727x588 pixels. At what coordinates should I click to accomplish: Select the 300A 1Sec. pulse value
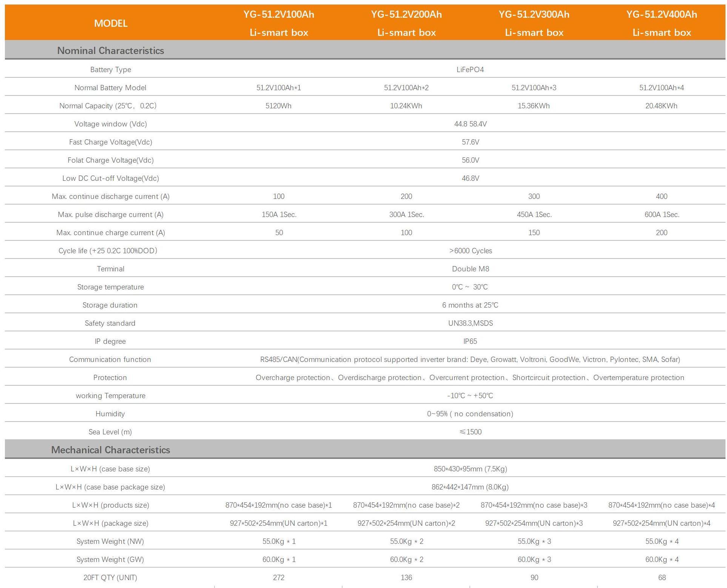(406, 214)
